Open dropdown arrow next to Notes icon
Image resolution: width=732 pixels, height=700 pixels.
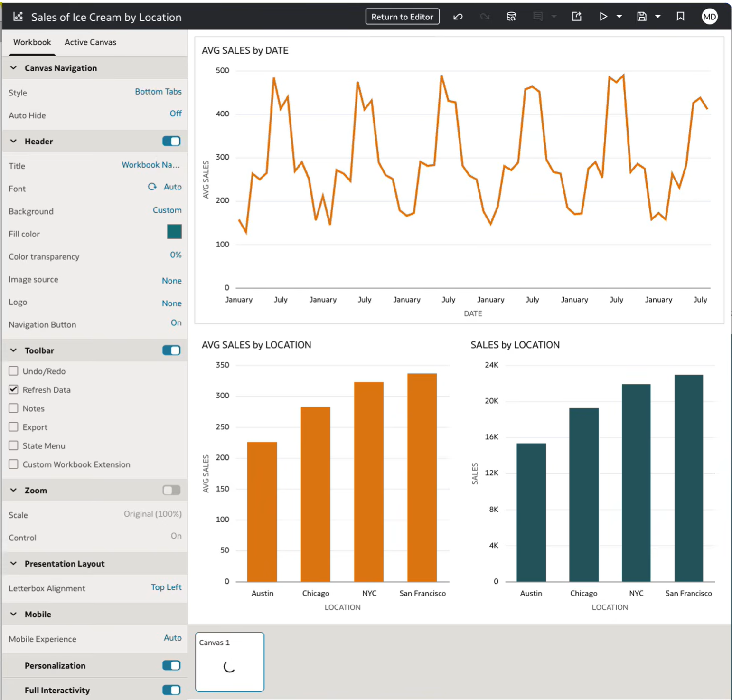554,17
